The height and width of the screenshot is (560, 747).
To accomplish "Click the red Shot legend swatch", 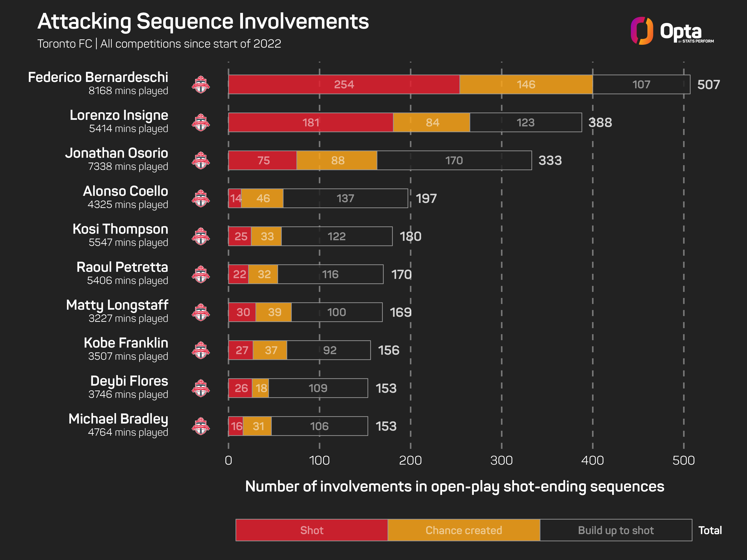I will coord(311,530).
